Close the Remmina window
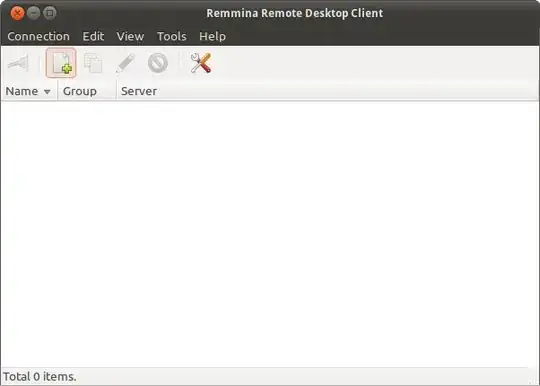Image resolution: width=540 pixels, height=386 pixels. pyautogui.click(x=17, y=13)
